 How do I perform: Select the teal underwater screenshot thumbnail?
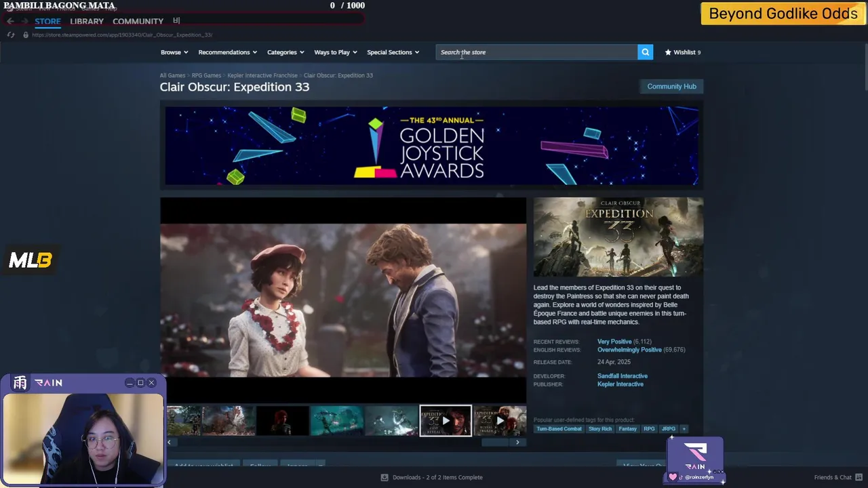click(x=337, y=421)
